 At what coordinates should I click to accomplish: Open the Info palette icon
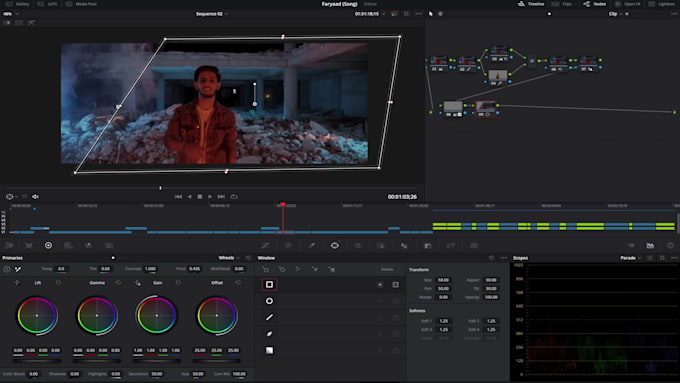[x=670, y=246]
